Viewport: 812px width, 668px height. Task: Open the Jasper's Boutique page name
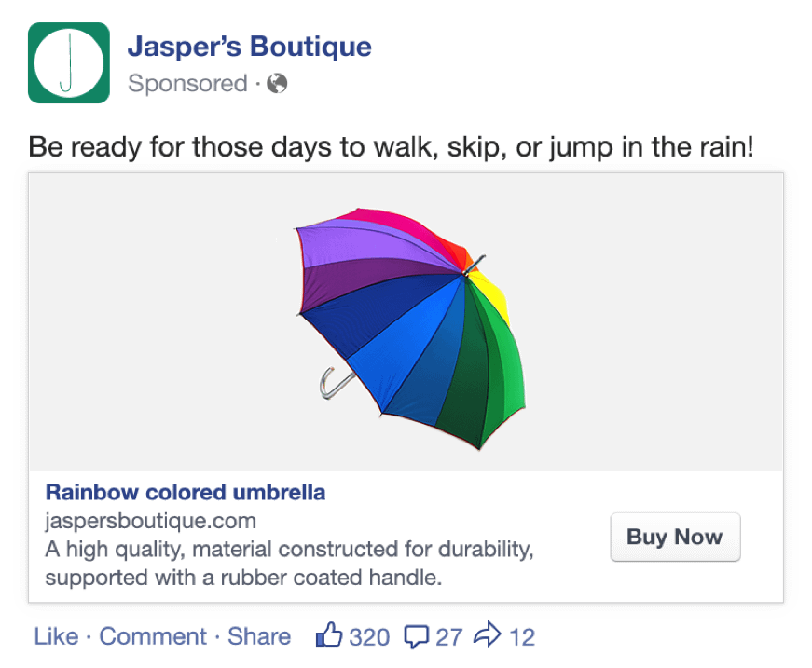pos(249,46)
